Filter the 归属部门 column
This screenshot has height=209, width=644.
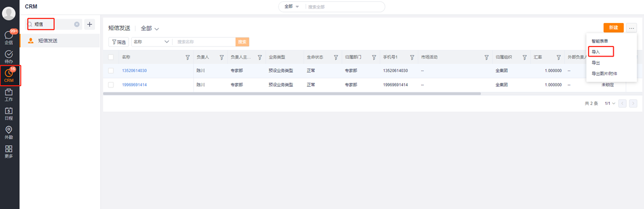pos(374,57)
